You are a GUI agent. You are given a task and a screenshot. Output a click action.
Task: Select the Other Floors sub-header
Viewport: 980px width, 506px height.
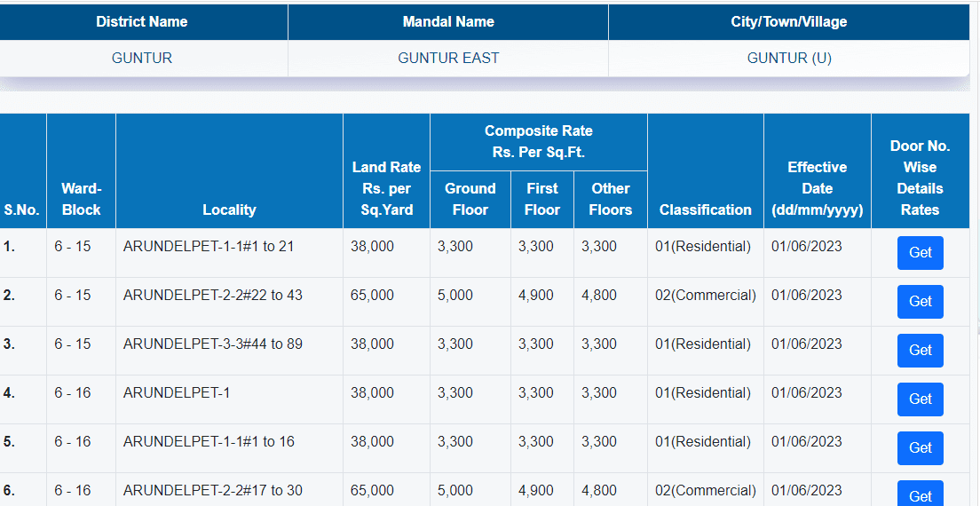click(x=610, y=199)
